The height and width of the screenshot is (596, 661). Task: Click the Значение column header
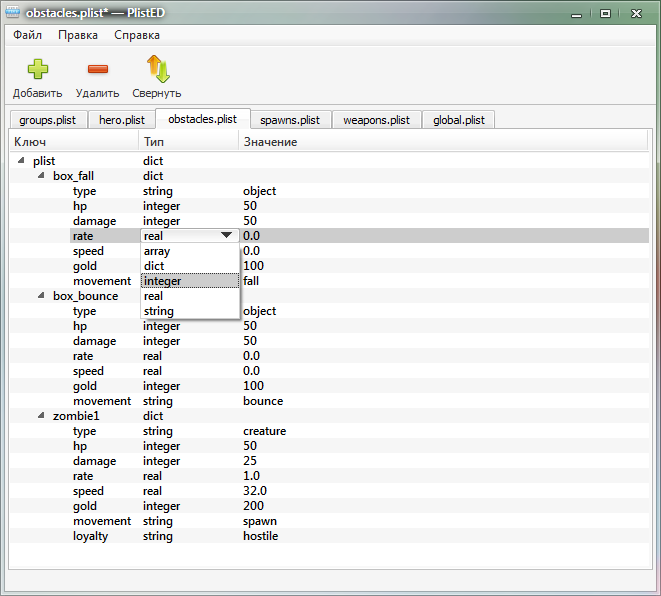443,142
